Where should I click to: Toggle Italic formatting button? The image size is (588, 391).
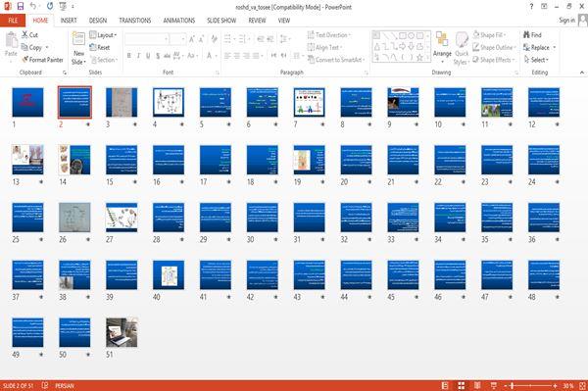(x=138, y=56)
